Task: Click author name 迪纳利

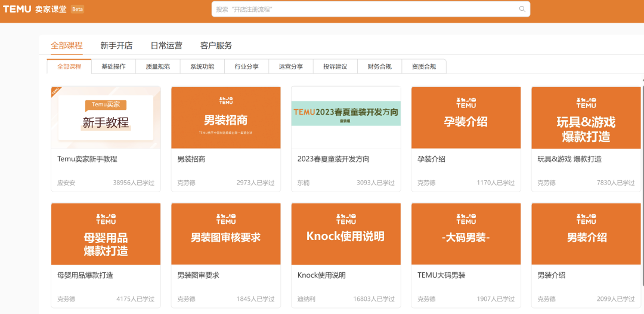Action: [306, 299]
